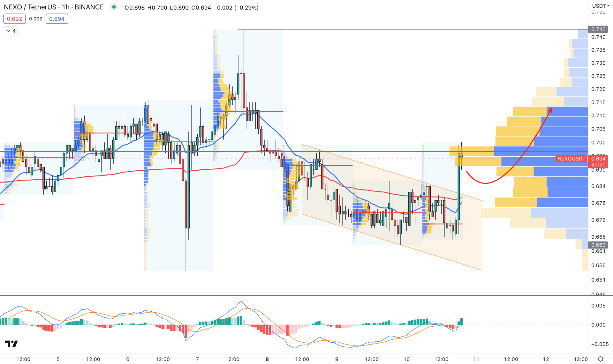Screen dimensions: 613x364
Task: Click the spread value 0.002
Action: click(x=36, y=19)
